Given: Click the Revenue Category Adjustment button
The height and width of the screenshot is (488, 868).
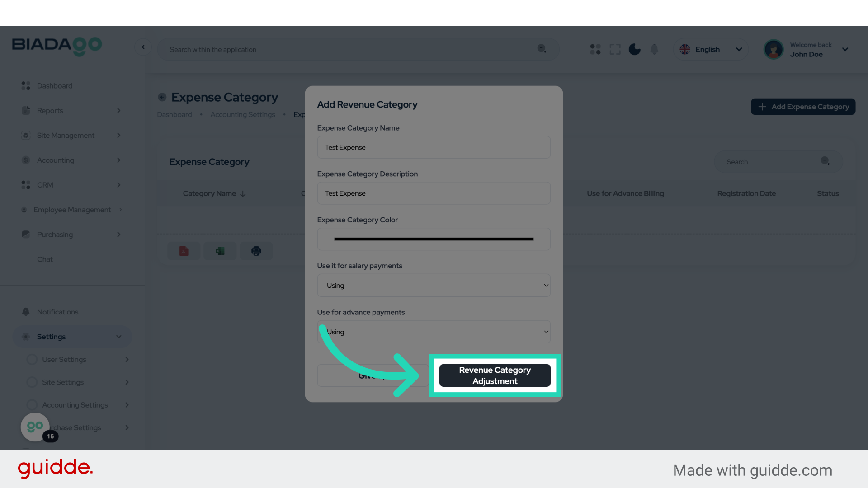Looking at the screenshot, I should [495, 375].
